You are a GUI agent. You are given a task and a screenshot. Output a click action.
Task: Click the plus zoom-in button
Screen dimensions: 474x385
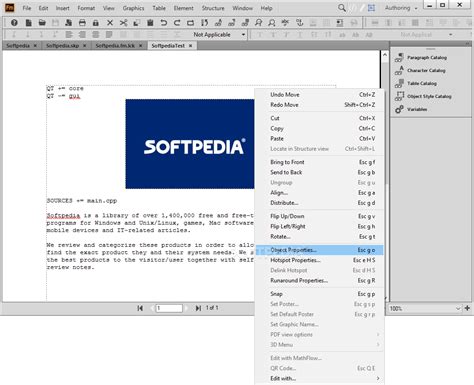(x=467, y=308)
